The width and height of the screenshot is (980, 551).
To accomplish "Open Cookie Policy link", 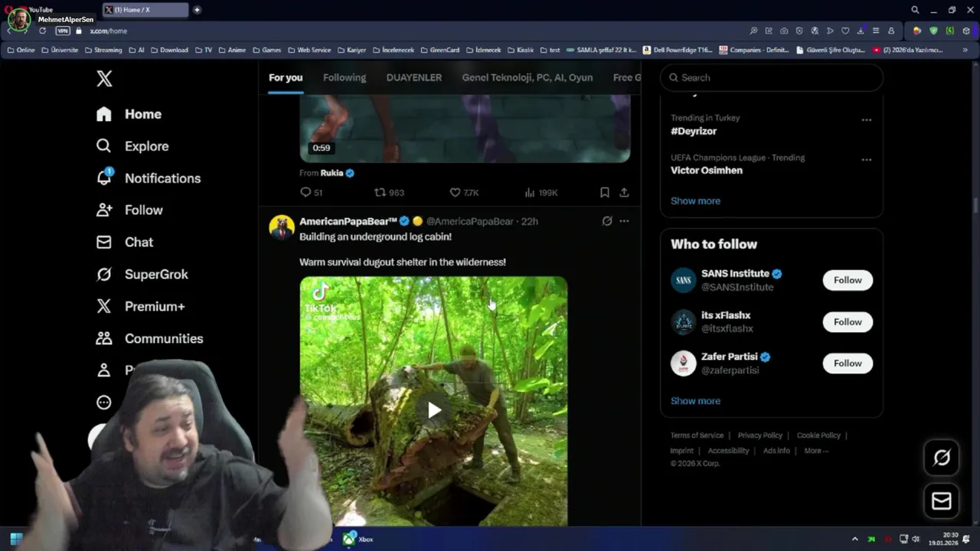I will pyautogui.click(x=818, y=435).
